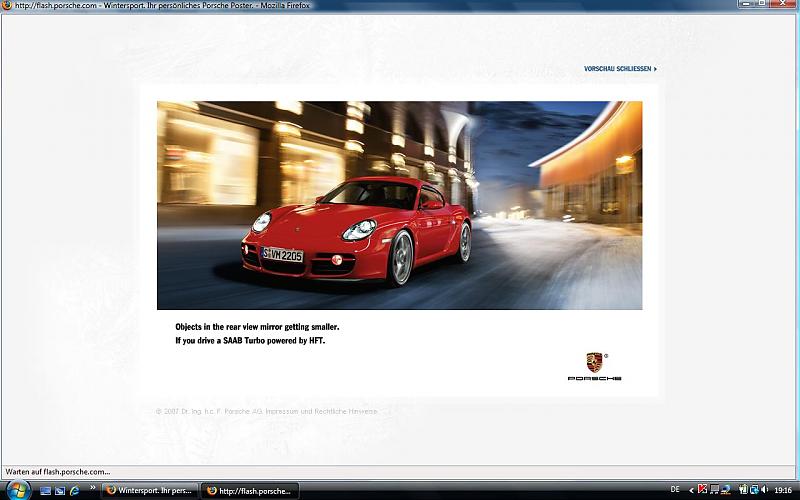Expand the quick launch overflow chevron

tap(92, 487)
